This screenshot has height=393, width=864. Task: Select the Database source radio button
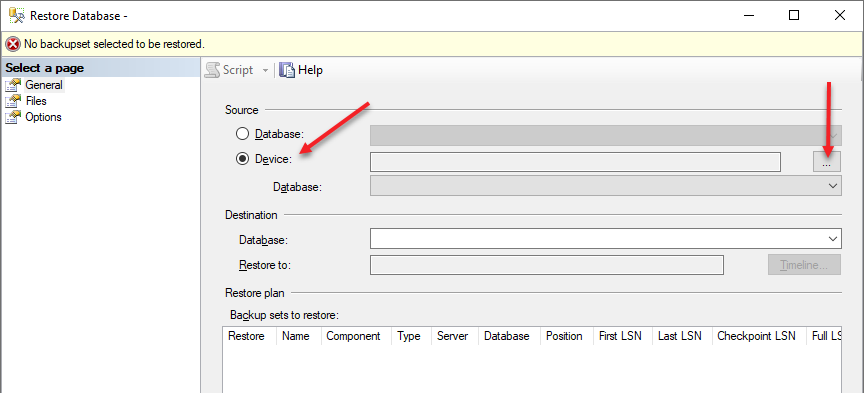(242, 134)
